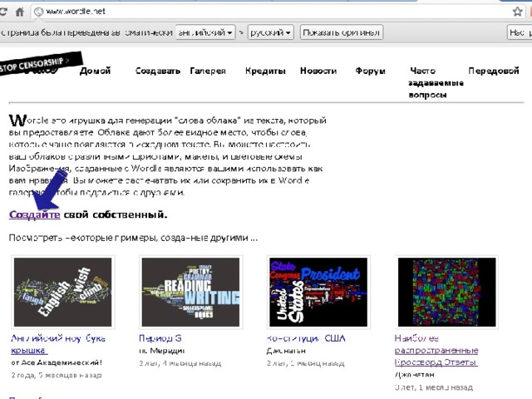Open Часто задаваемые вопросы menu item
This screenshot has width=532, height=399.
(436, 82)
